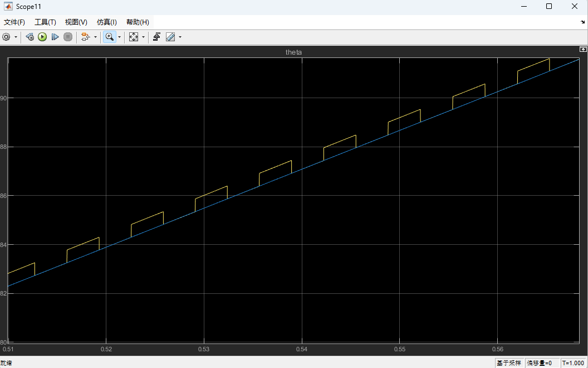This screenshot has width=588, height=368.
Task: Open the 文件(F) menu
Action: [x=14, y=22]
